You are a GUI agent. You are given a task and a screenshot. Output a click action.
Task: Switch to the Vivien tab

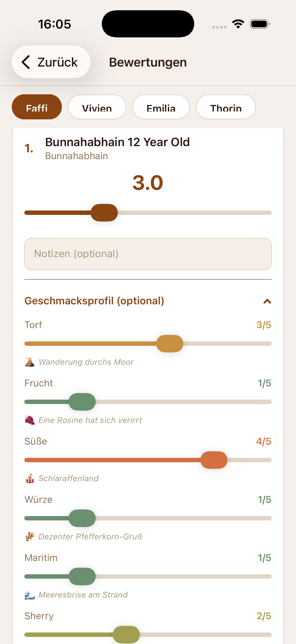[97, 108]
